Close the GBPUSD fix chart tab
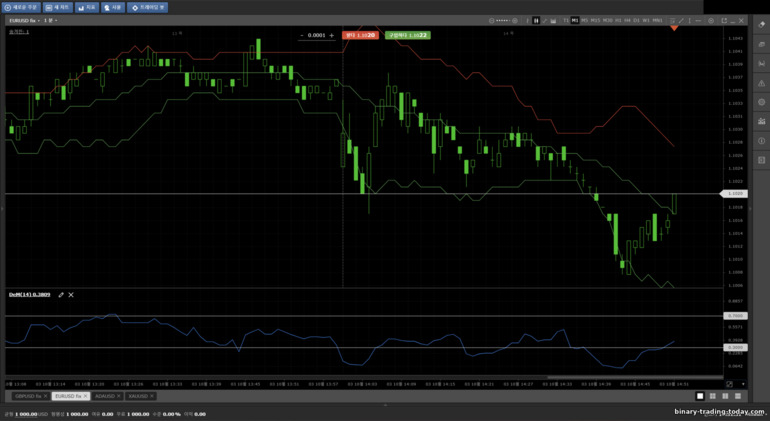 [x=46, y=396]
